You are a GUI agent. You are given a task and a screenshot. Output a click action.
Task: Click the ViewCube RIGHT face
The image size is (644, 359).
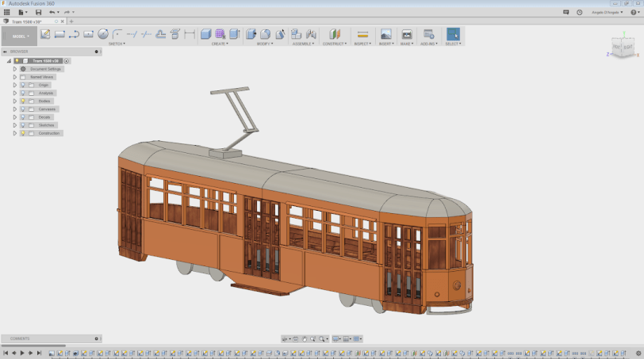[x=628, y=48]
